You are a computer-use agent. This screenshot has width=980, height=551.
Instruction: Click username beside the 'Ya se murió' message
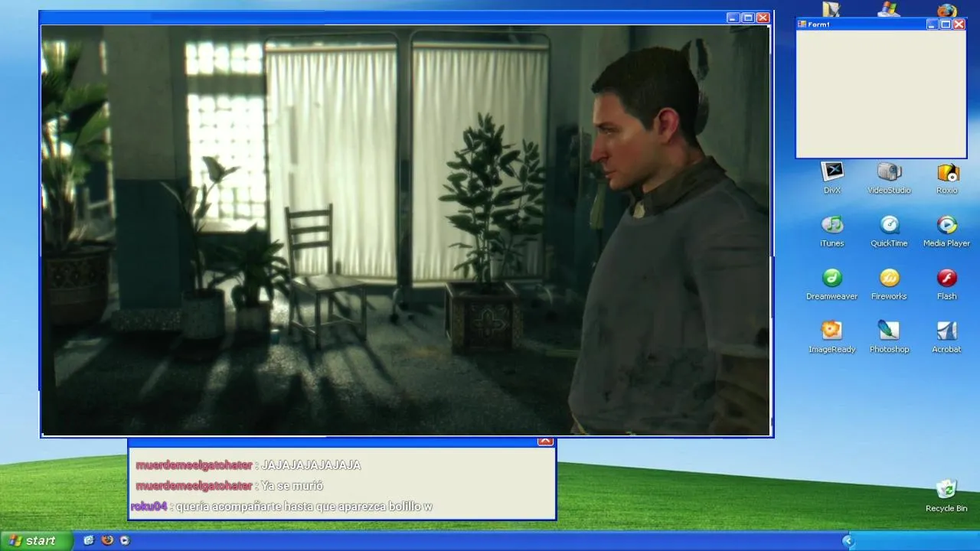point(194,486)
